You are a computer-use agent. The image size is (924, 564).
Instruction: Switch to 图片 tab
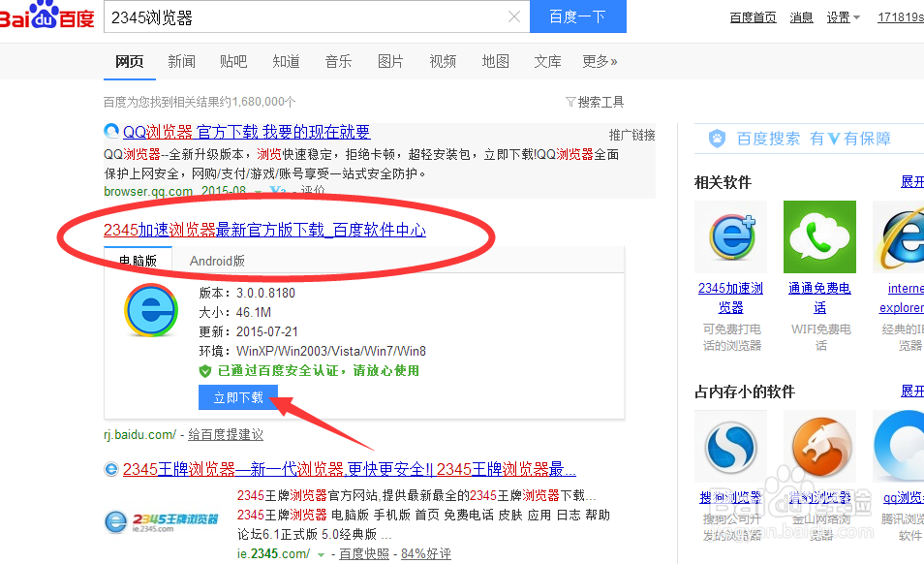(x=390, y=61)
